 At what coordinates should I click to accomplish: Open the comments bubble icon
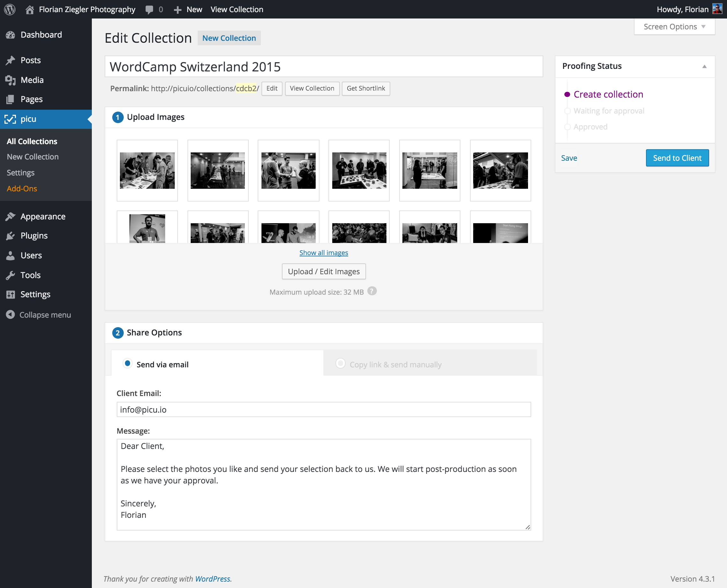point(149,10)
